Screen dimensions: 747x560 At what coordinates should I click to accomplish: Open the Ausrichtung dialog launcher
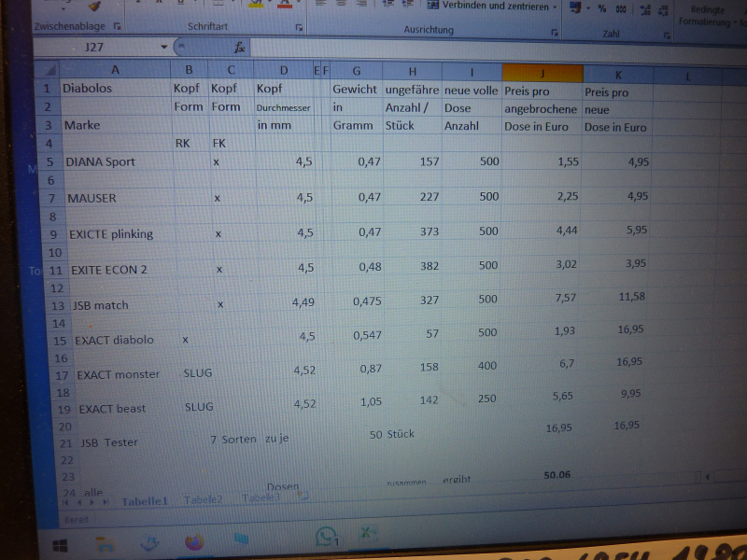pyautogui.click(x=554, y=32)
